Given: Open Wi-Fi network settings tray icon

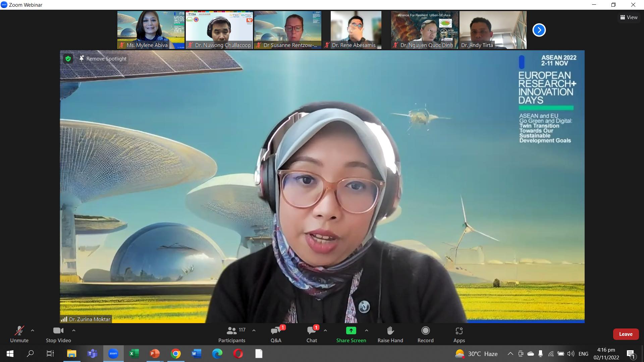Looking at the screenshot, I should point(551,354).
